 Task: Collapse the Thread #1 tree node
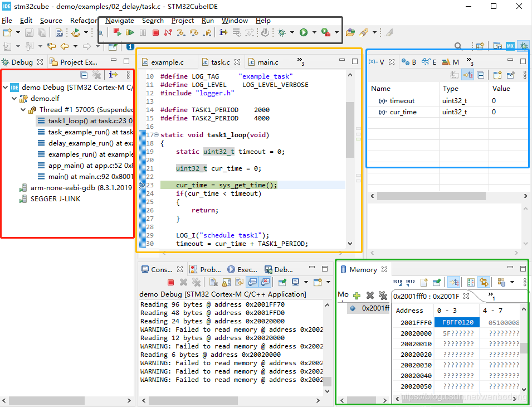(x=23, y=110)
